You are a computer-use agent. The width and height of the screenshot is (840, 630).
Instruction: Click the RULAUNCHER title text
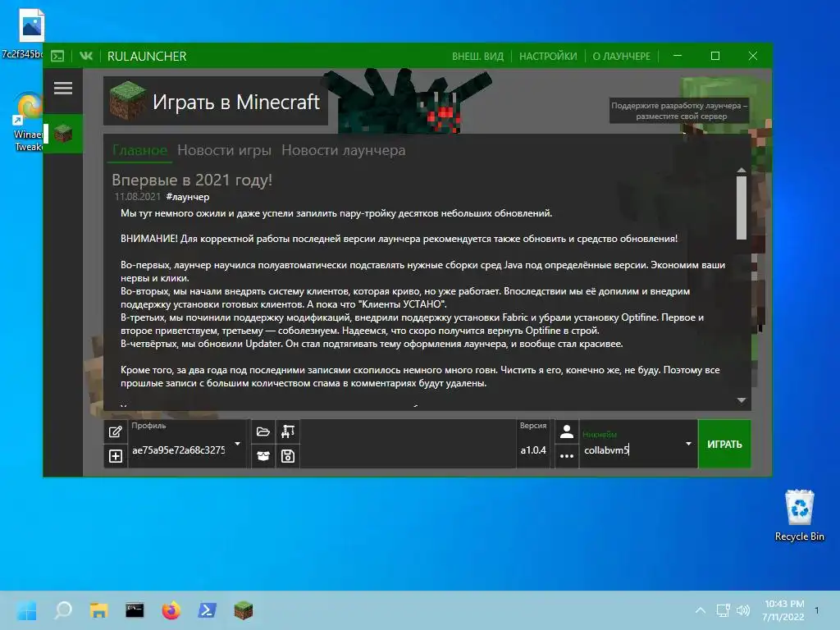147,57
